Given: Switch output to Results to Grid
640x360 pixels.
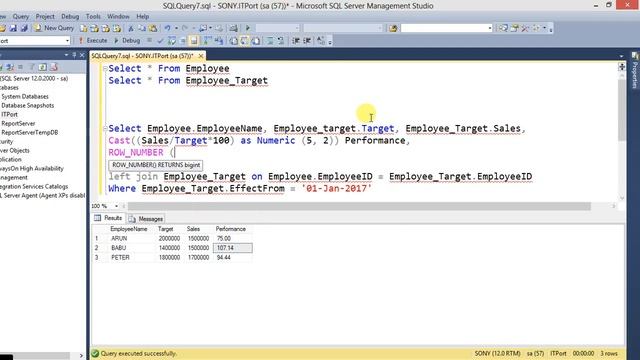Looking at the screenshot, I should coord(244,40).
